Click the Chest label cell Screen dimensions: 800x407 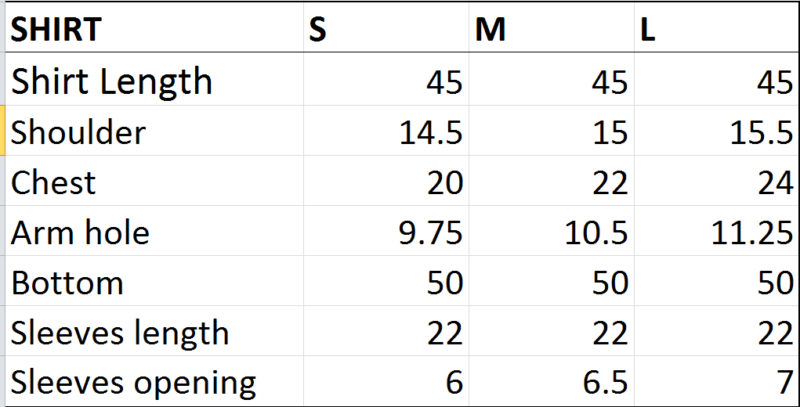(x=154, y=181)
